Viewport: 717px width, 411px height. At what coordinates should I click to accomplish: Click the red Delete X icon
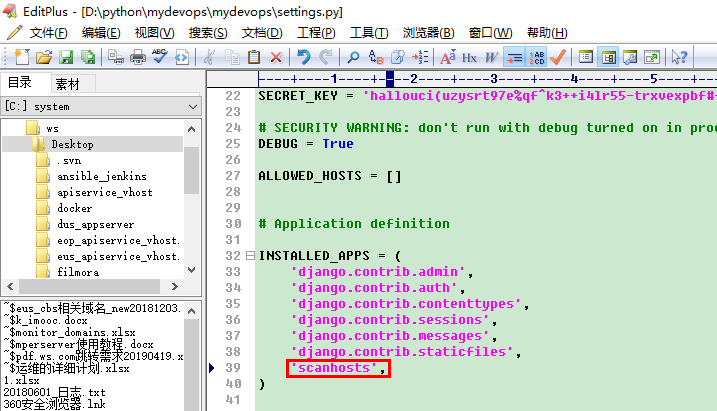276,57
